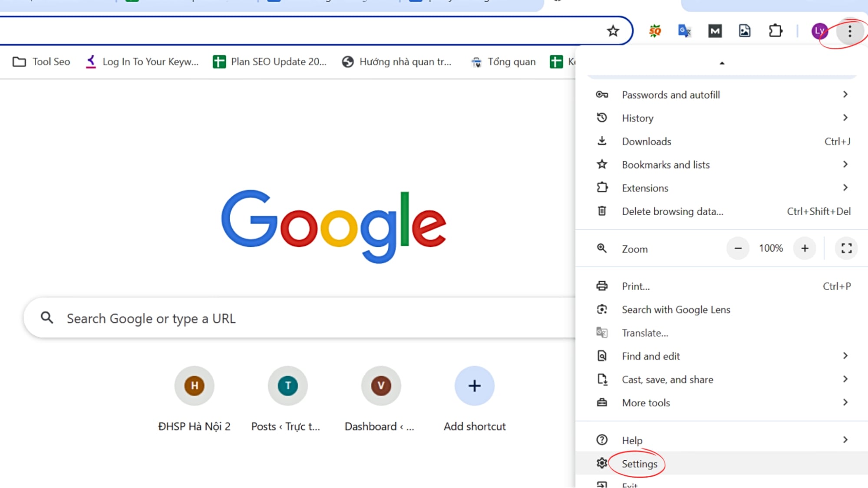Click the Print menu option
The image size is (868, 488).
point(636,286)
